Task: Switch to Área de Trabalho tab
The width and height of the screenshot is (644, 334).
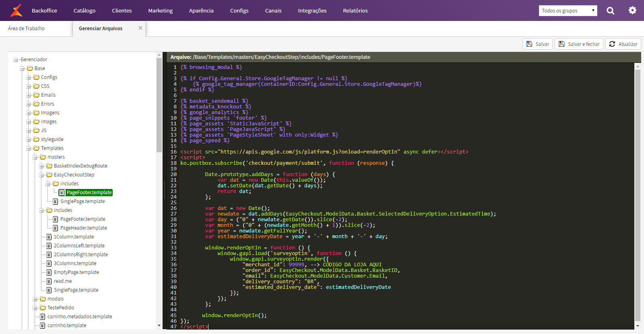Action: click(x=26, y=29)
